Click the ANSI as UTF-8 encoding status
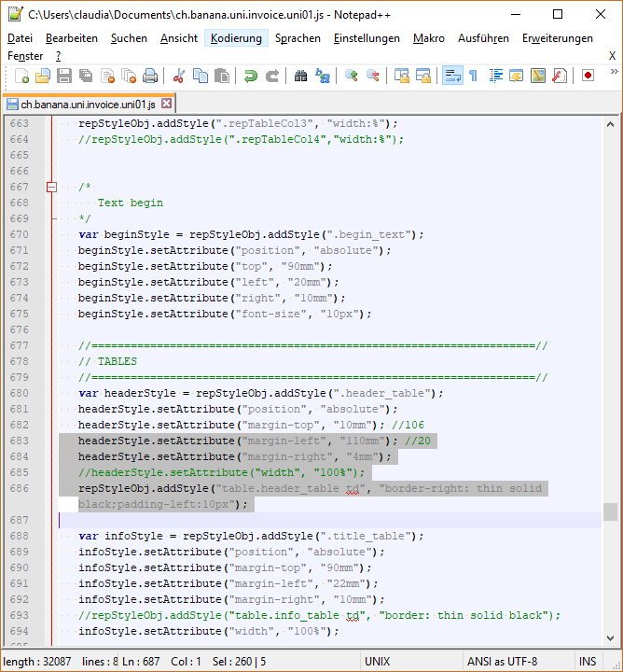This screenshot has width=623, height=672. point(502,662)
